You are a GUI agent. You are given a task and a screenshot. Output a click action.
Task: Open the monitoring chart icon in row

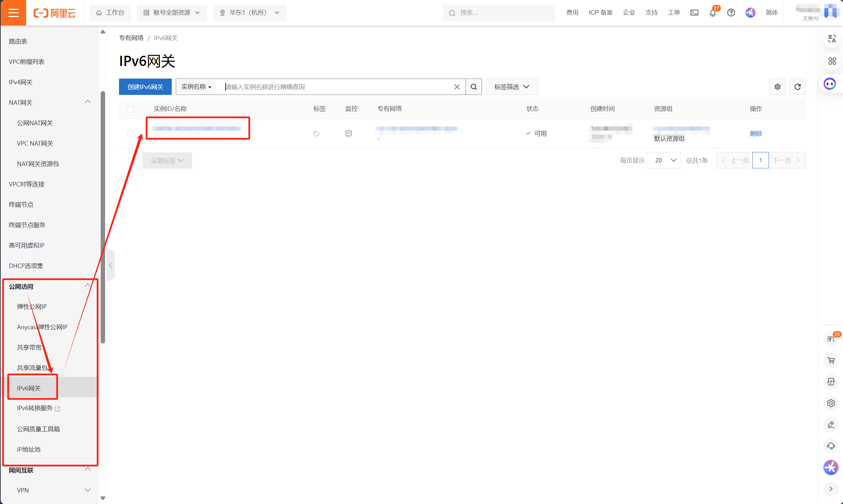[x=348, y=134]
